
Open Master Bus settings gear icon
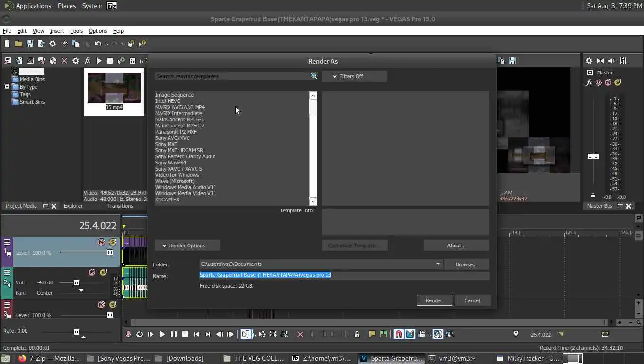coord(589,61)
